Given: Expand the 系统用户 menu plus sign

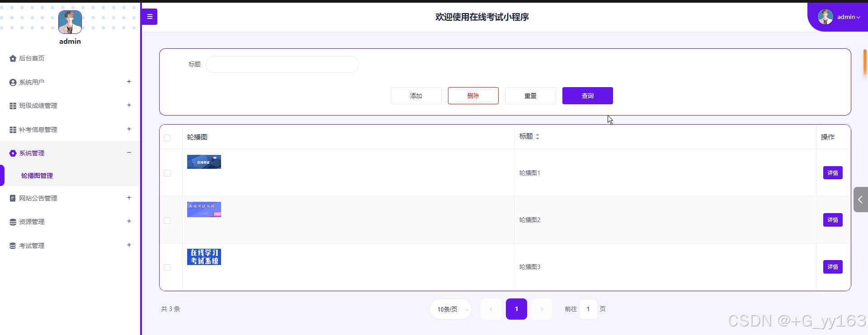Looking at the screenshot, I should (129, 82).
